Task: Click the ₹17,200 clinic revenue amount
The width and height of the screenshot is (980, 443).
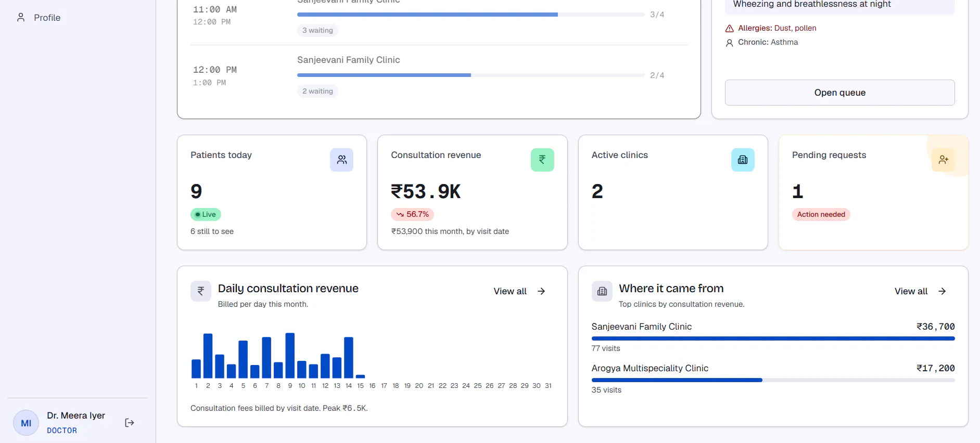Action: 935,368
